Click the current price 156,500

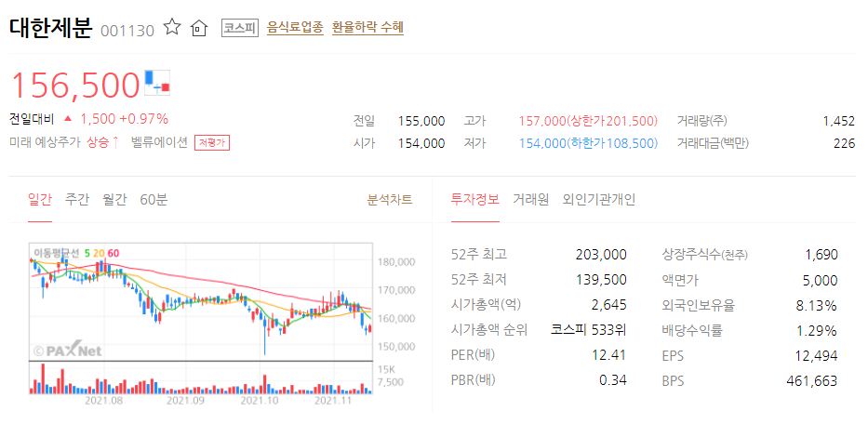tap(76, 85)
